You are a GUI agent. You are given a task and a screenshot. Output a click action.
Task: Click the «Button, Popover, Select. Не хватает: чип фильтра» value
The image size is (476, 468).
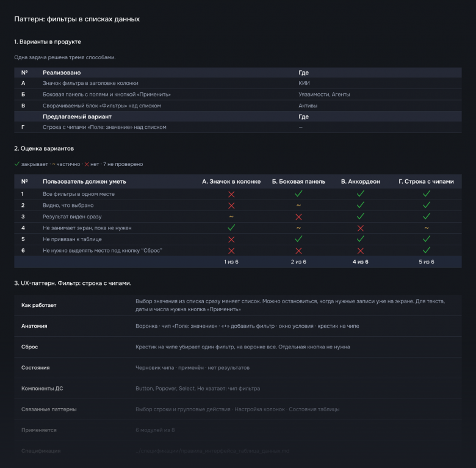[198, 389]
